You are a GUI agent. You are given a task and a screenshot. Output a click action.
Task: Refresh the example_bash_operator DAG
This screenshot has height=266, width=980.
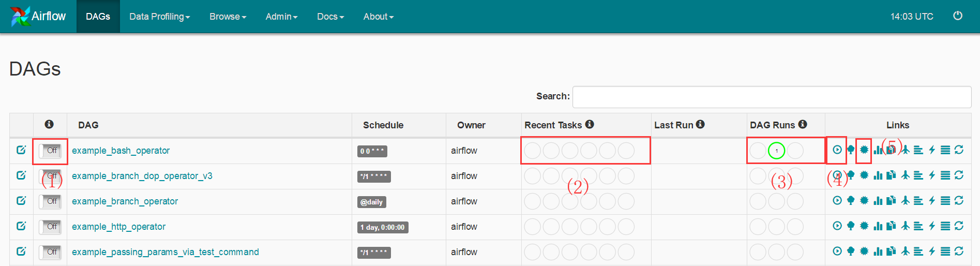959,150
